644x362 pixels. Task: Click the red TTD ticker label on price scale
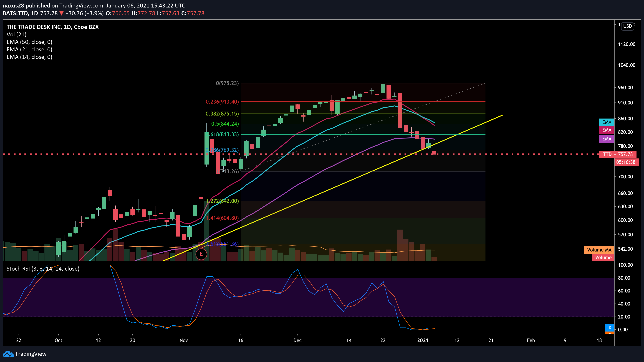pyautogui.click(x=607, y=154)
